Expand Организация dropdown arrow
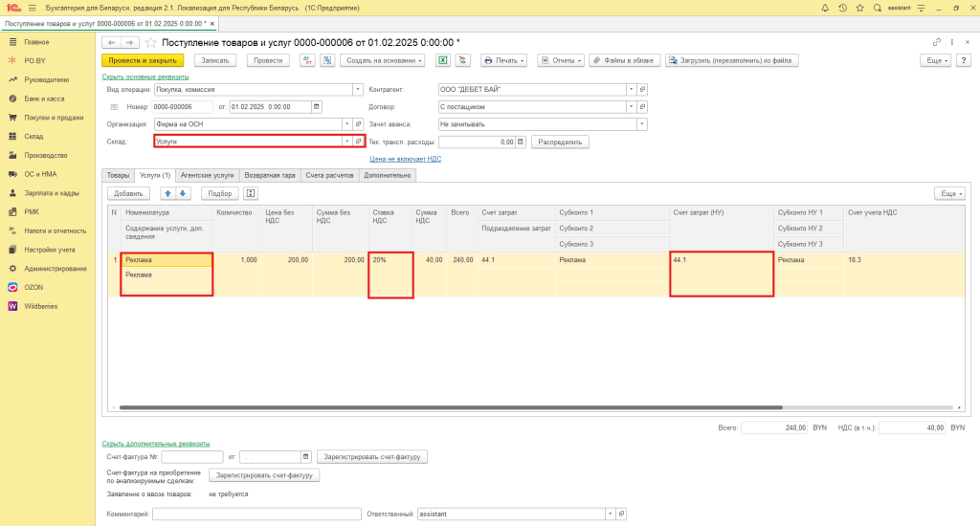 (x=346, y=124)
